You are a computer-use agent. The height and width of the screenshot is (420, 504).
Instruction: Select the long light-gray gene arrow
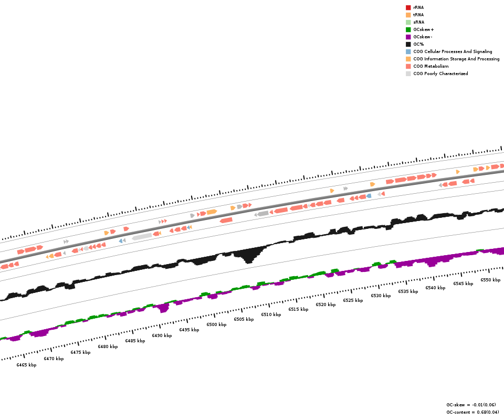click(x=142, y=237)
